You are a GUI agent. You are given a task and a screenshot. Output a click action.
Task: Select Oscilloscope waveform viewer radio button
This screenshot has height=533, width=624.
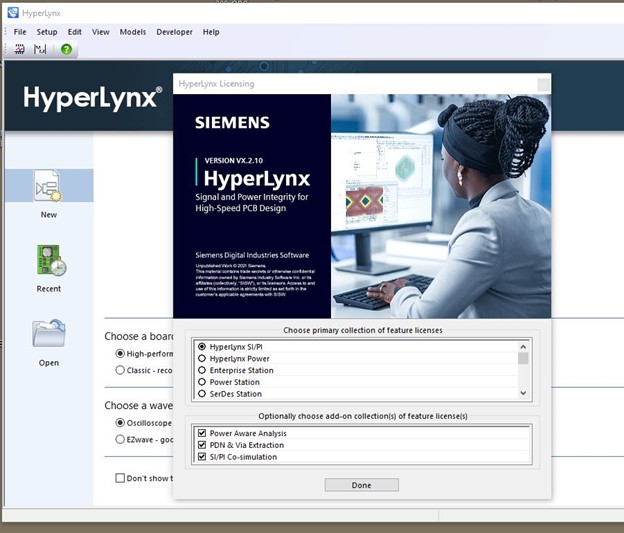[x=120, y=422]
